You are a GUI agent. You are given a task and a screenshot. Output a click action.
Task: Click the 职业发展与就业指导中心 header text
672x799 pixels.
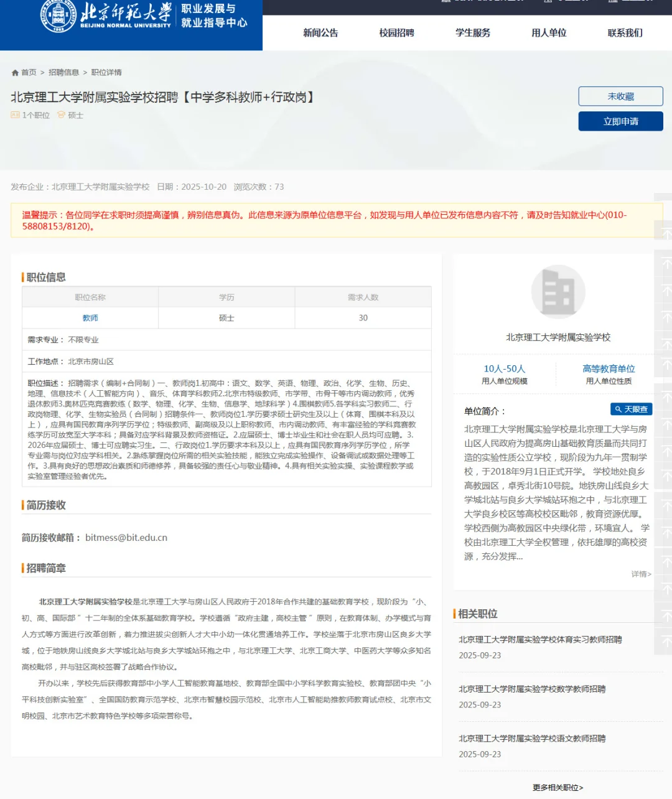point(214,16)
